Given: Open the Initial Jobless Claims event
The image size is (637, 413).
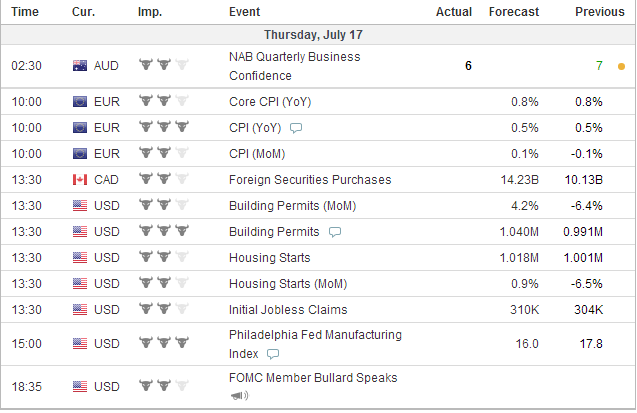Looking at the screenshot, I should [288, 309].
